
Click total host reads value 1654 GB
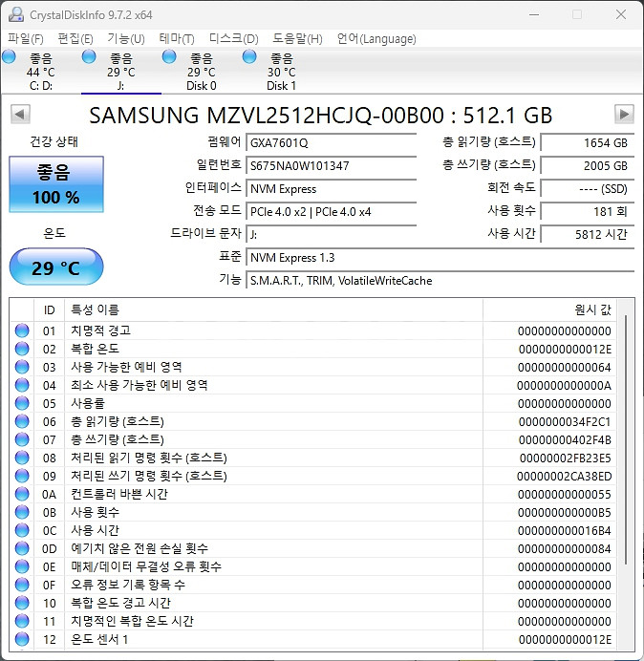pos(587,143)
